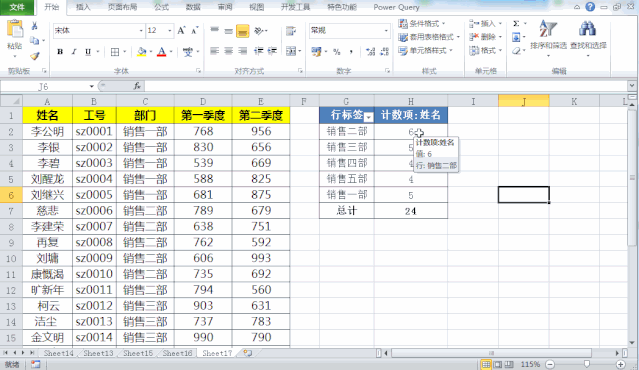Click the Paste clipboard icon

tap(15, 30)
